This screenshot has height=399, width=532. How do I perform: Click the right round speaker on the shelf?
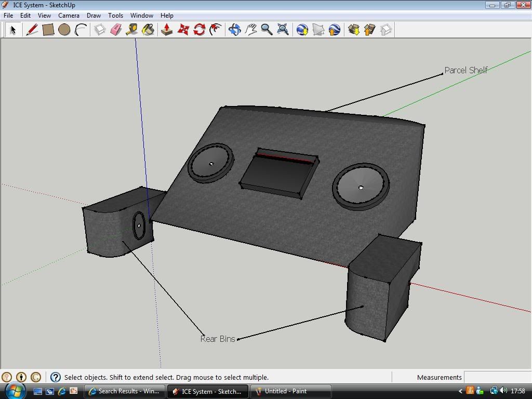click(361, 187)
